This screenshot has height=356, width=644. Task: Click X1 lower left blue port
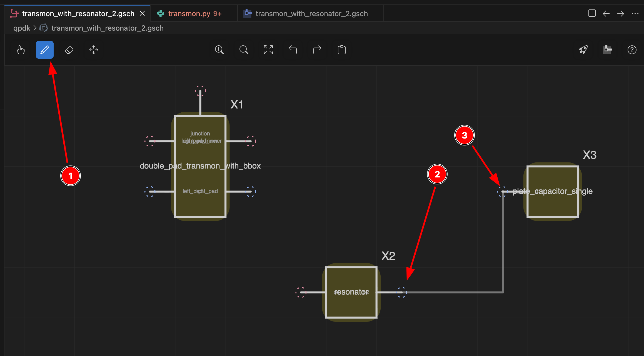[x=150, y=192]
